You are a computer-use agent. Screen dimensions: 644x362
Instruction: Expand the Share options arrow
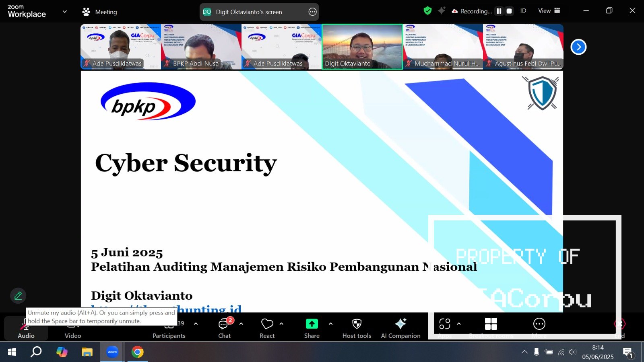(x=330, y=324)
